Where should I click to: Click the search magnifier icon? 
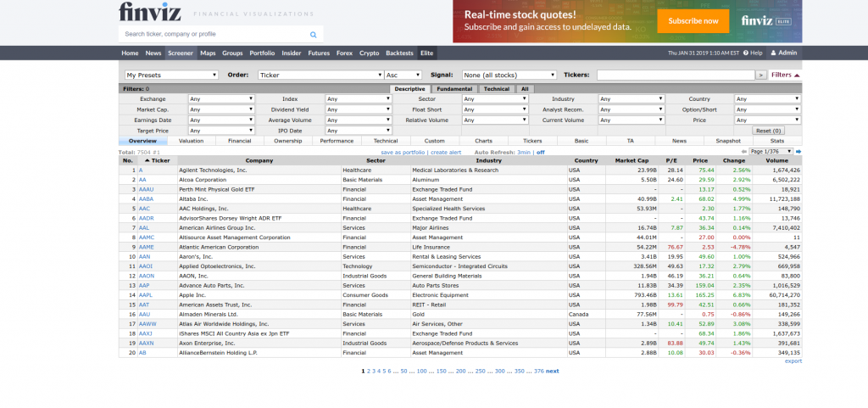[314, 34]
